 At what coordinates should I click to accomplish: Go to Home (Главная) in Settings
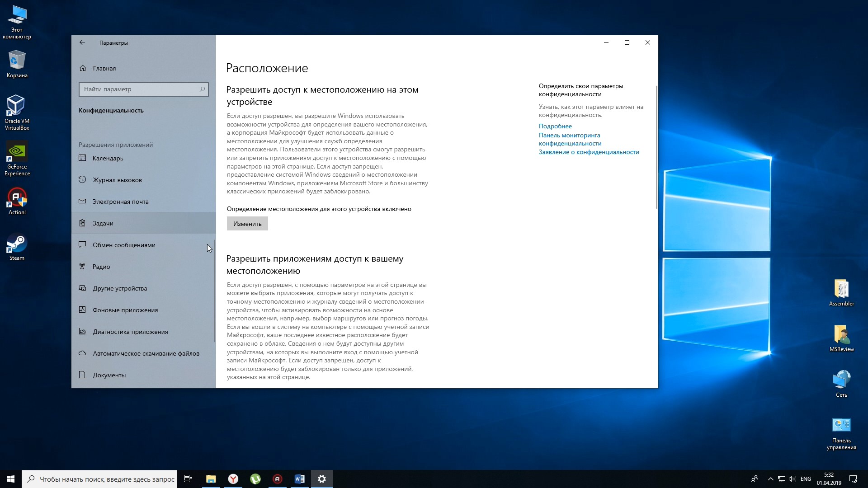(x=104, y=68)
